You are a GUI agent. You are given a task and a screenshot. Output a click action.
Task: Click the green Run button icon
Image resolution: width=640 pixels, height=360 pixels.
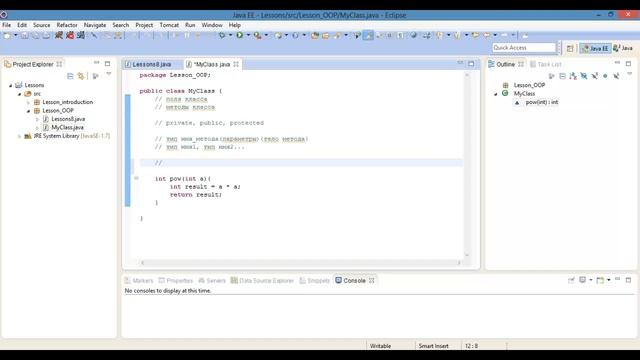[240, 36]
